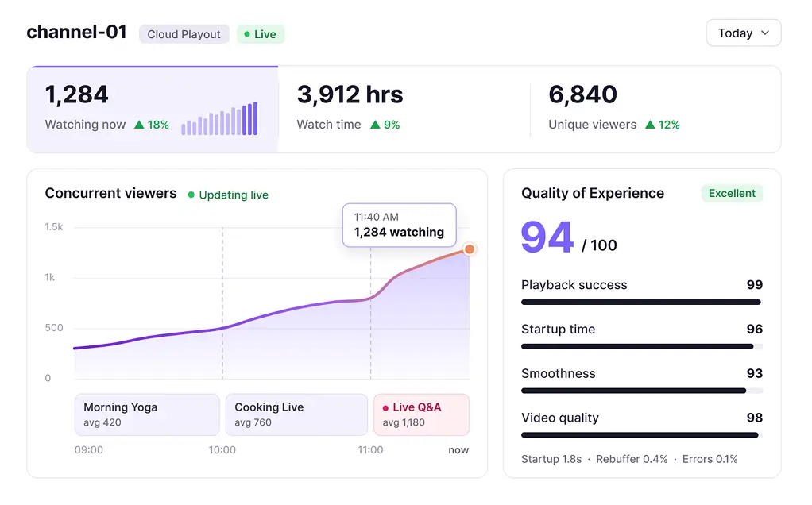This screenshot has height=505, width=812.
Task: Click the Updating live indicator
Action: pyautogui.click(x=228, y=195)
